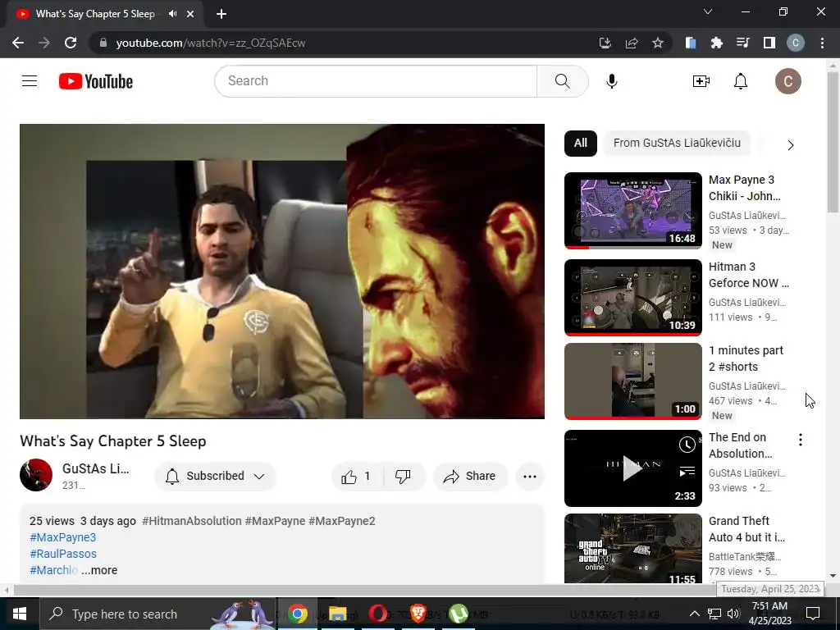Image resolution: width=840 pixels, height=630 pixels.
Task: Open GuStAs Li... channel name
Action: click(95, 468)
